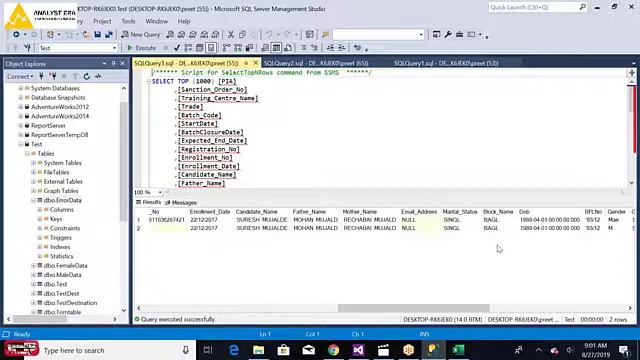Switch to the SQLQuery2.sql tab
640x360 pixels.
pyautogui.click(x=316, y=63)
